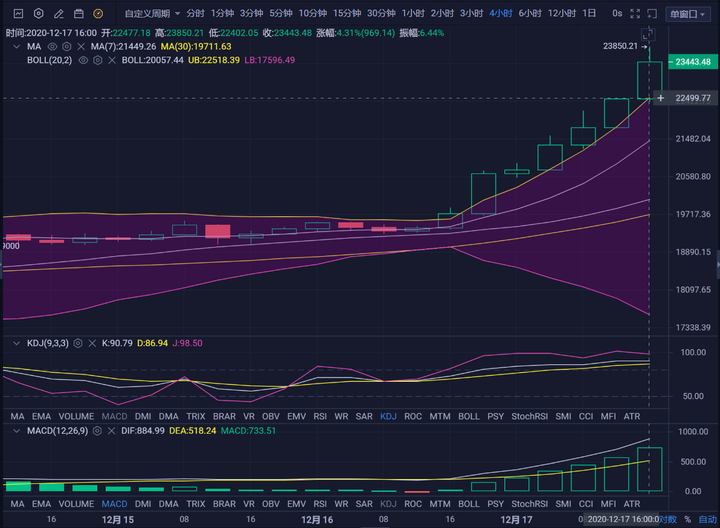Select BOLL in the bottom indicator list
This screenshot has width=720, height=528.
(469, 504)
